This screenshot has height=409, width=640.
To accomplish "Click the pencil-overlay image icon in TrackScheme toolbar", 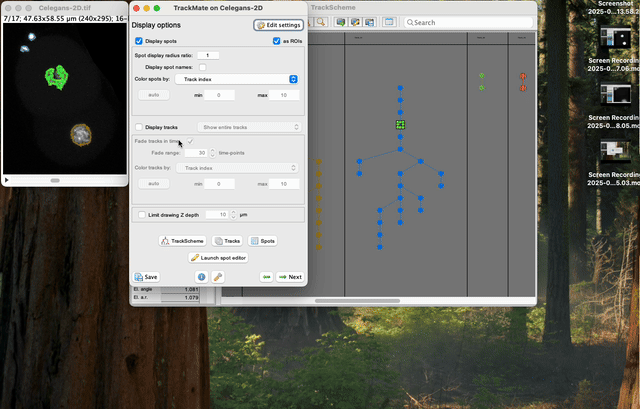I will coord(355,22).
